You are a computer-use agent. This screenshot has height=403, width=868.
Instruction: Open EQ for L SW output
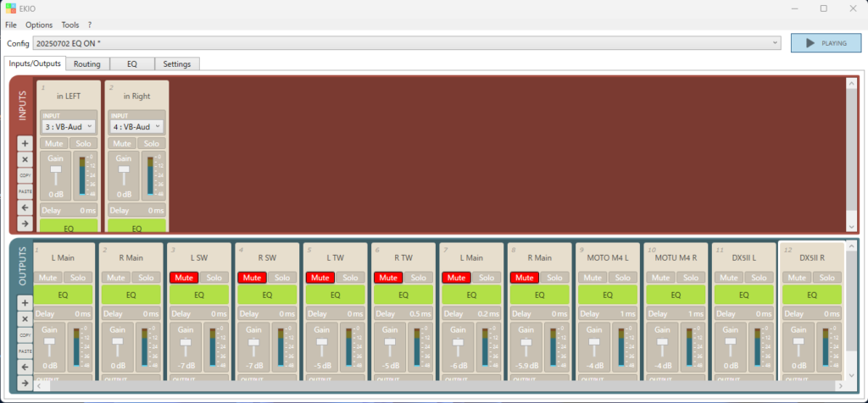(199, 295)
